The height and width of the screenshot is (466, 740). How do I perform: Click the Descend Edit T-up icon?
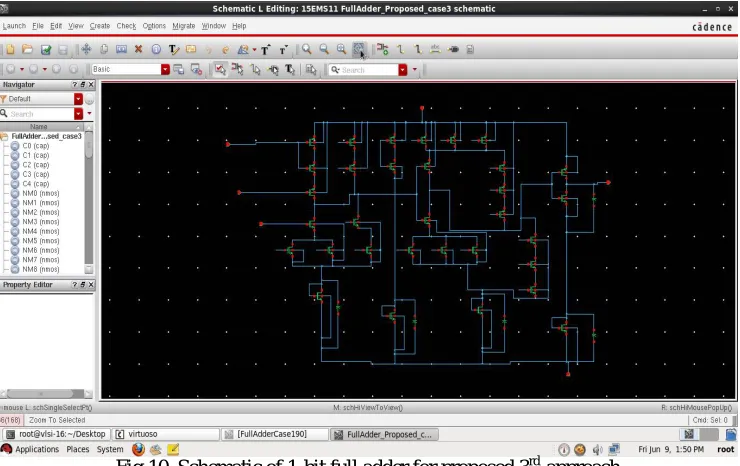click(x=265, y=50)
